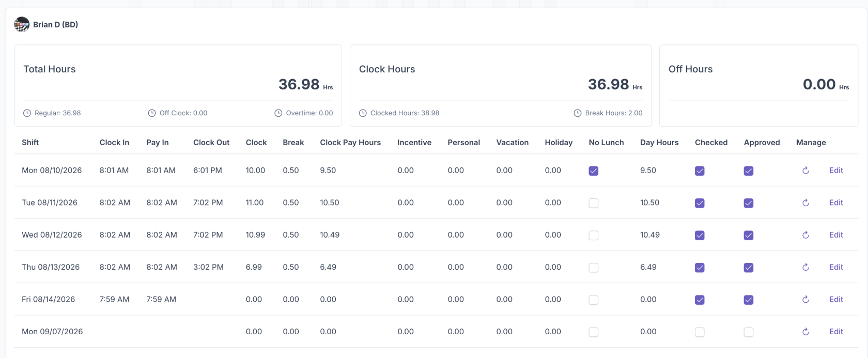The image size is (868, 358).
Task: Uncheck Approved box for Fri 08/14/2026
Action: click(749, 300)
